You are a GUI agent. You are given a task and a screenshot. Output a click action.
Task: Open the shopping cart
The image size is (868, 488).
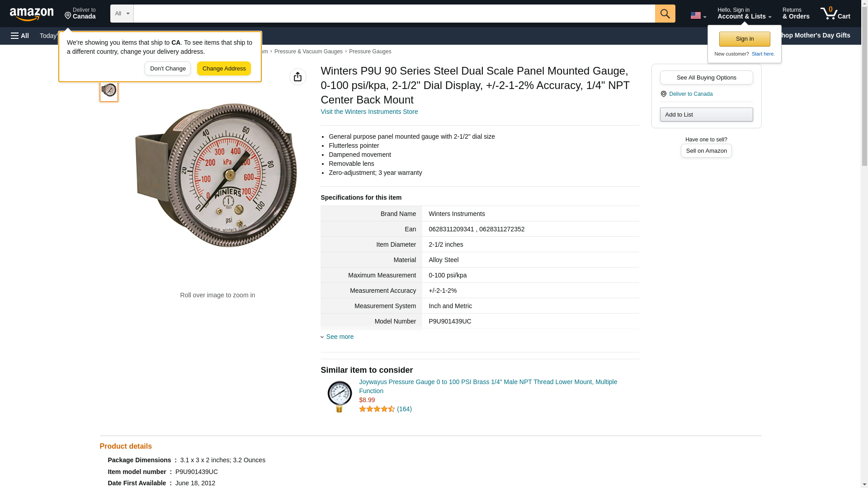click(835, 14)
